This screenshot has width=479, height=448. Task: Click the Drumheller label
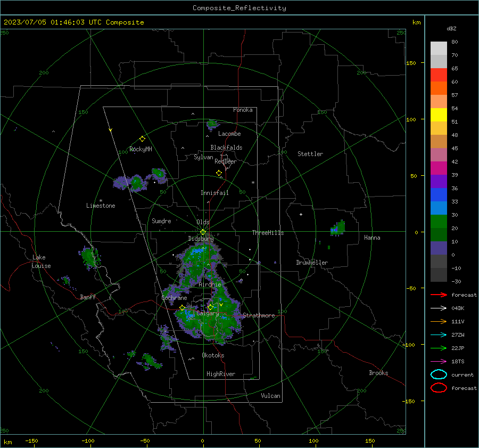tap(311, 263)
